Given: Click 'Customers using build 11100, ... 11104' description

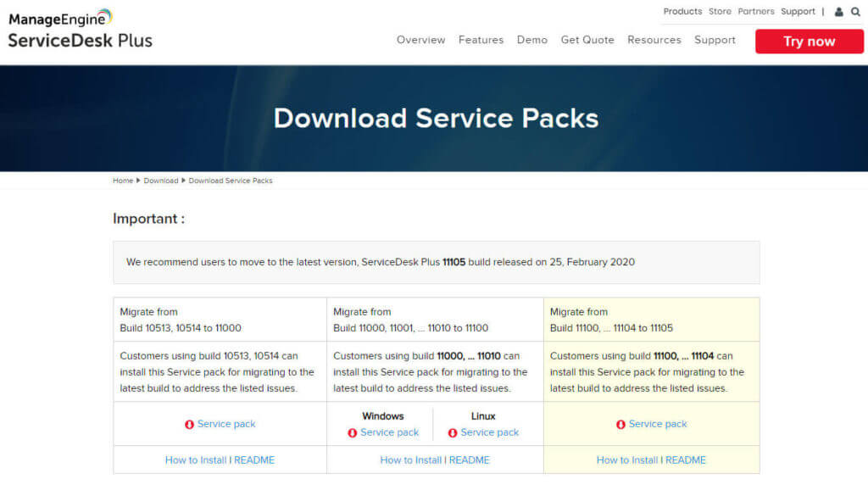Looking at the screenshot, I should [x=647, y=372].
